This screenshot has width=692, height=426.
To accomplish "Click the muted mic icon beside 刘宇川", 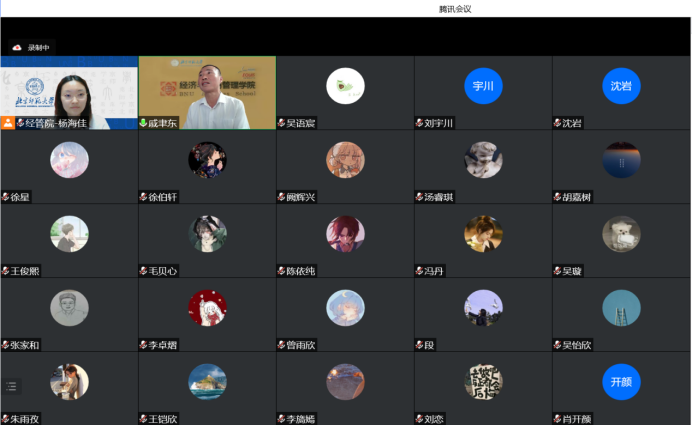I will pyautogui.click(x=419, y=123).
